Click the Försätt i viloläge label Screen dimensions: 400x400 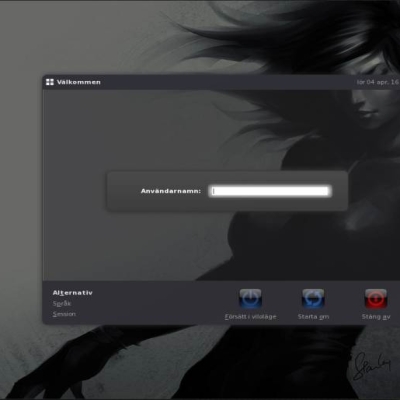coord(251,317)
